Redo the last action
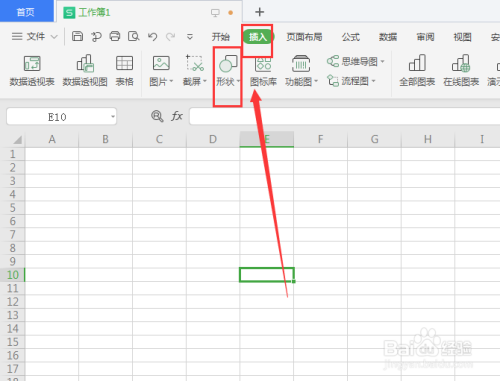This screenshot has height=381, width=500. (x=171, y=36)
